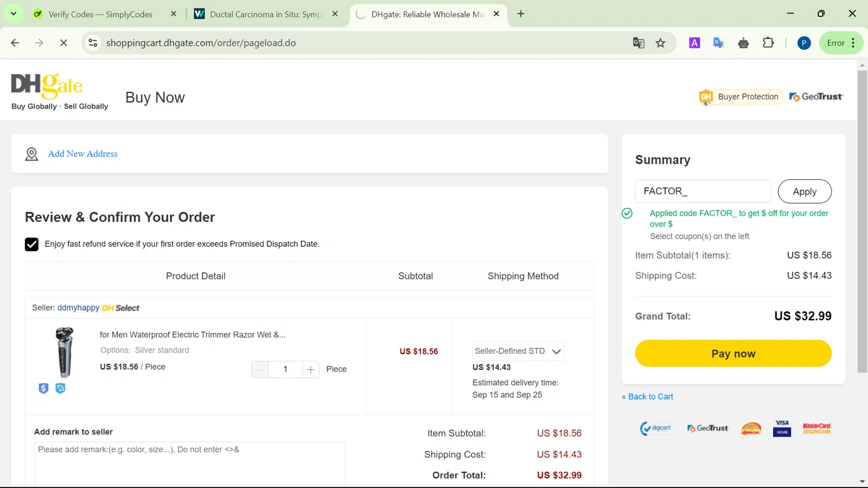Image resolution: width=868 pixels, height=488 pixels.
Task: Click the address location pin icon
Action: pos(32,154)
